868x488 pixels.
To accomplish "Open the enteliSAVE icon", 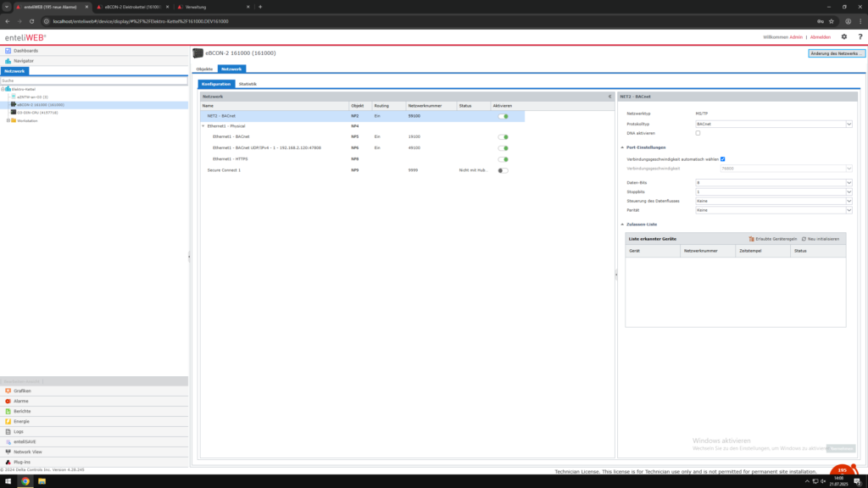I will point(8,441).
